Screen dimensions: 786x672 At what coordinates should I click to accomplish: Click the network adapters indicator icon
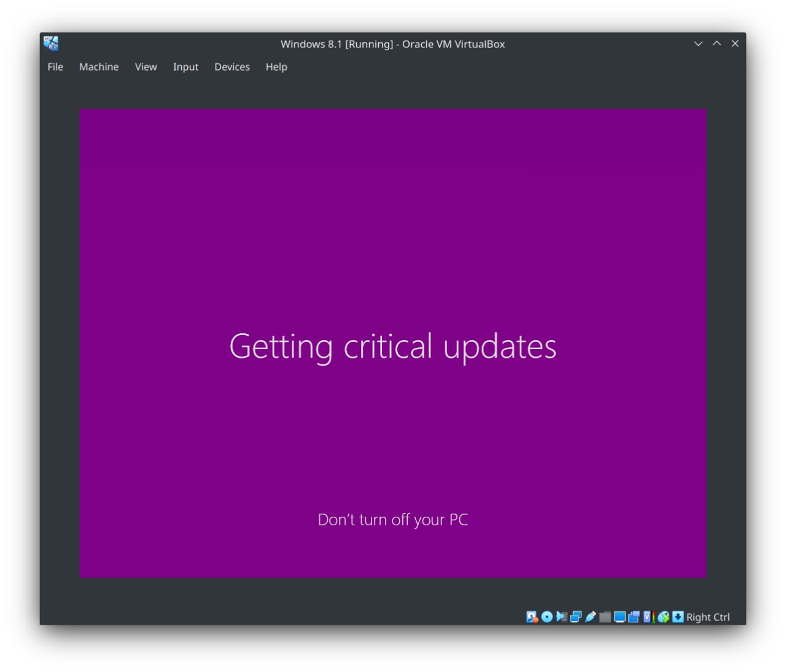point(576,617)
